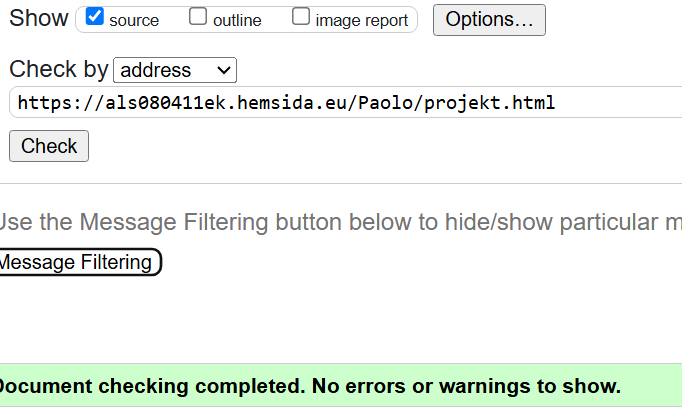Click the chevron arrow on address select
Screen dimensions: 682x409
[x=224, y=70]
